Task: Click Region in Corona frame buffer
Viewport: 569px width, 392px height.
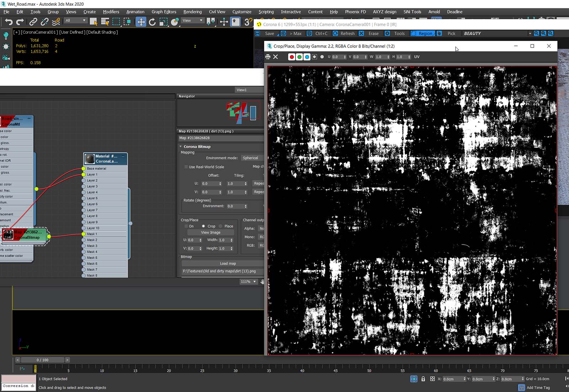Action: [x=422, y=33]
